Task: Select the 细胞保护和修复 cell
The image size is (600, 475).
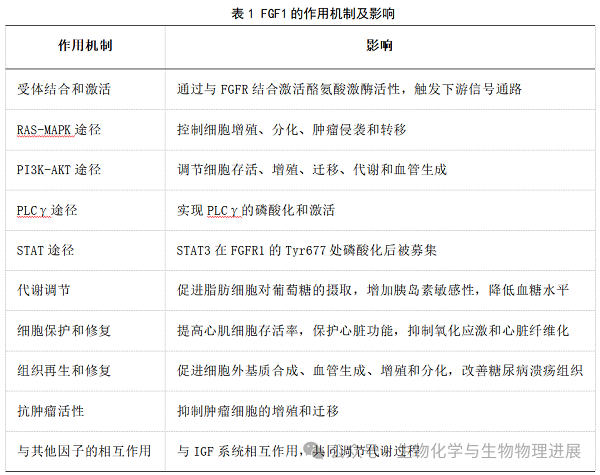Action: [64, 330]
